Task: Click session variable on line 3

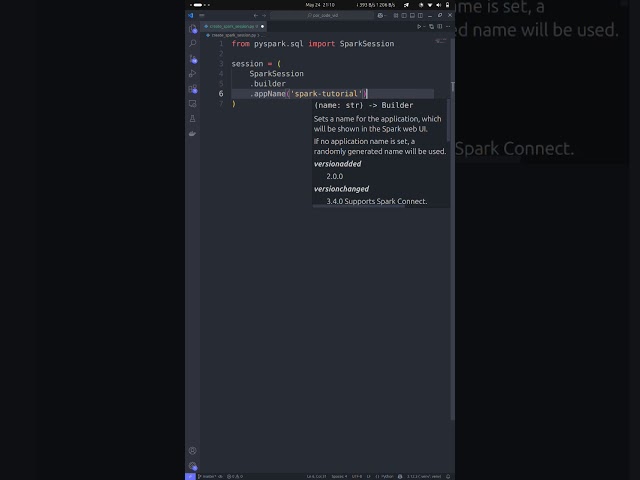Action: point(247,64)
